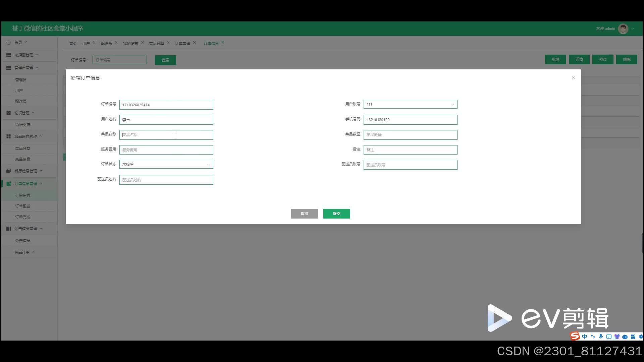Open the 订单状态 dropdown showing 未接单

pyautogui.click(x=166, y=164)
